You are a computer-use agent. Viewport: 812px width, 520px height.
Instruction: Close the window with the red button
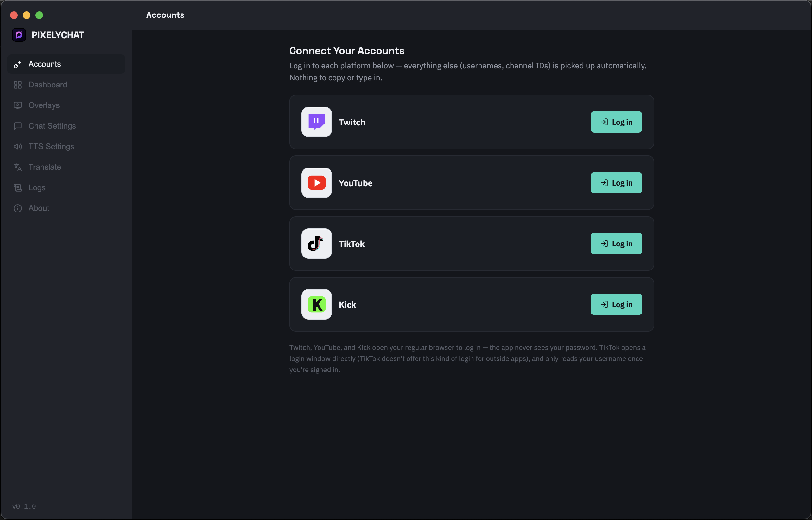coord(14,15)
